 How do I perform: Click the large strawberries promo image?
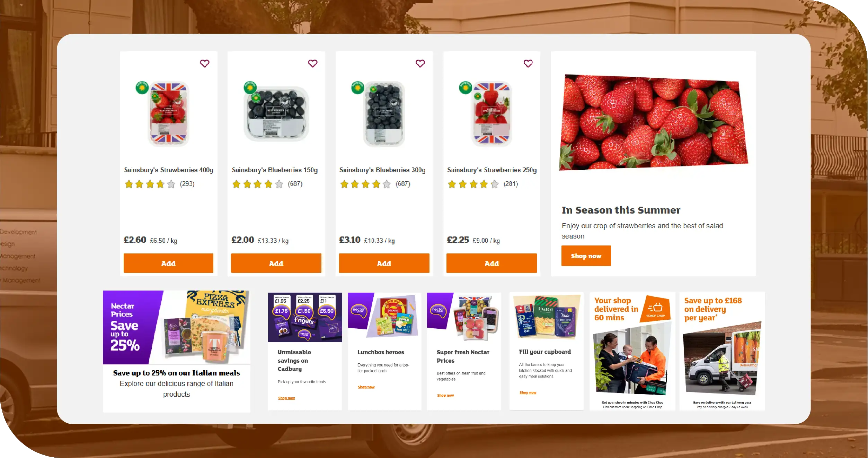coord(654,122)
